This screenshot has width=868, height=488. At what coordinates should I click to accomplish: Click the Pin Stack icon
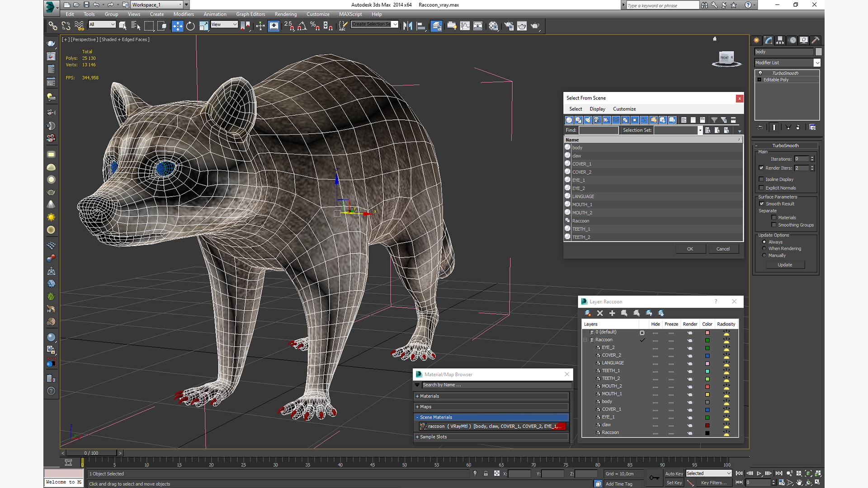(760, 127)
